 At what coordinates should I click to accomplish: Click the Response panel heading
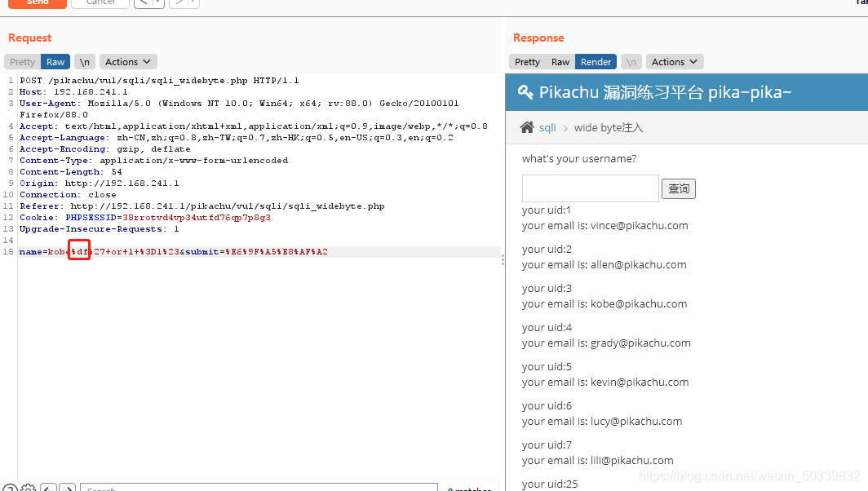coord(538,38)
